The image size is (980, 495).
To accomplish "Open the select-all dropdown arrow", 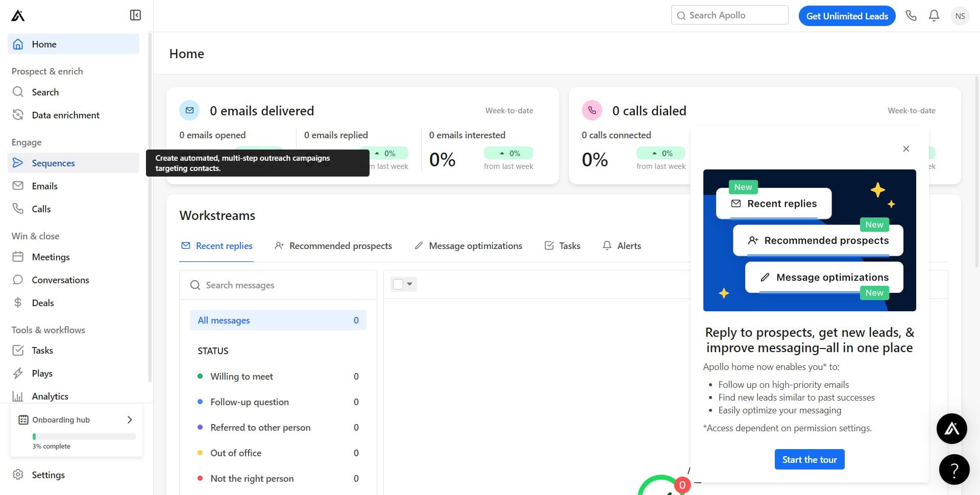I will click(x=409, y=284).
